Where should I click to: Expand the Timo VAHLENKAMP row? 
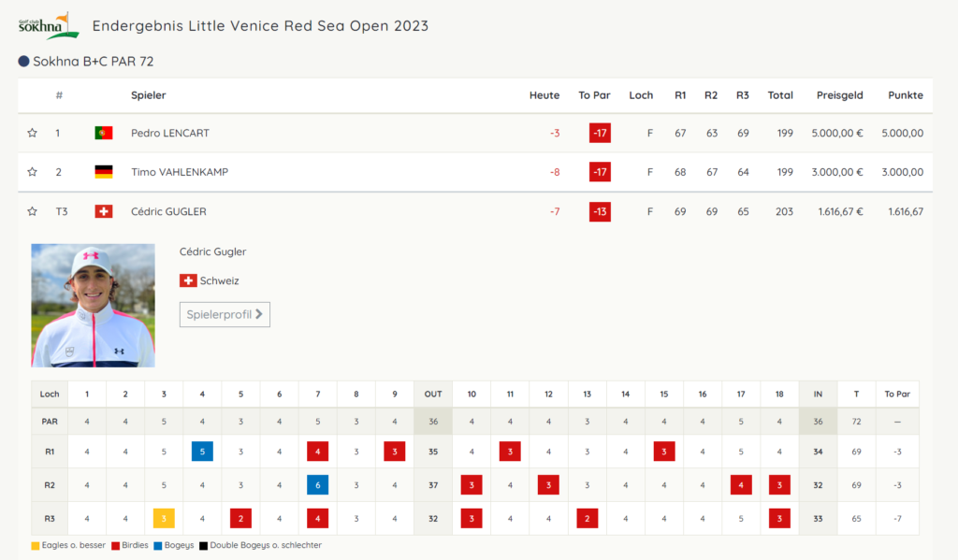pyautogui.click(x=475, y=172)
